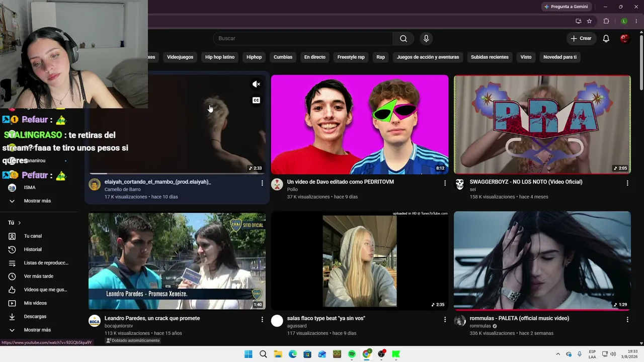Open the Chrome profile L avatar
The height and width of the screenshot is (362, 644).
click(x=624, y=21)
